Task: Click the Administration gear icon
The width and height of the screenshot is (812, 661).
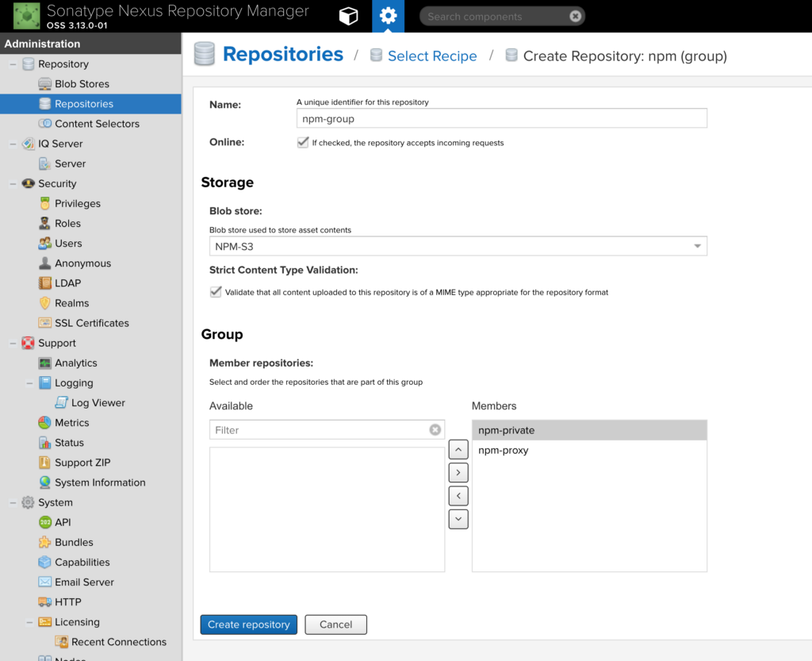Action: tap(388, 16)
